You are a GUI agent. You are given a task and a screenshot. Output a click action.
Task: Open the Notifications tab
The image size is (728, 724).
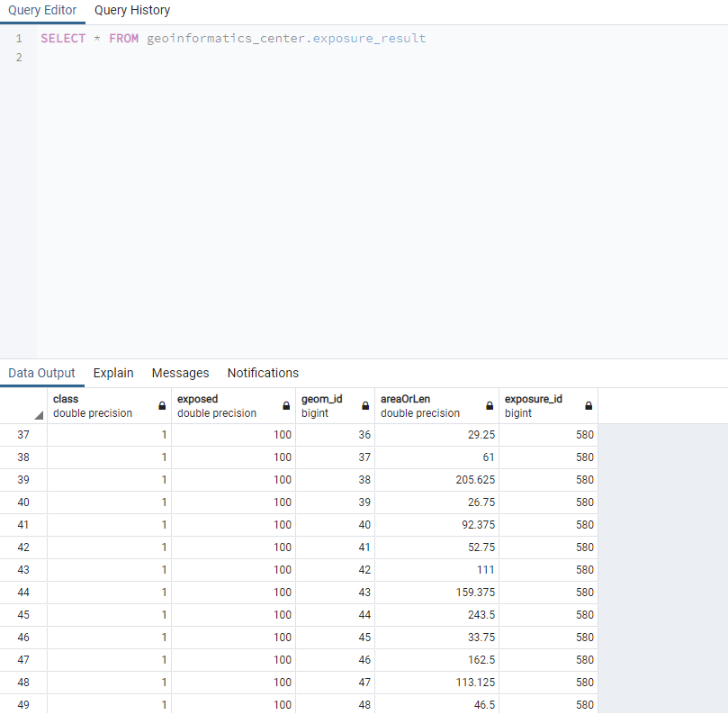[262, 372]
